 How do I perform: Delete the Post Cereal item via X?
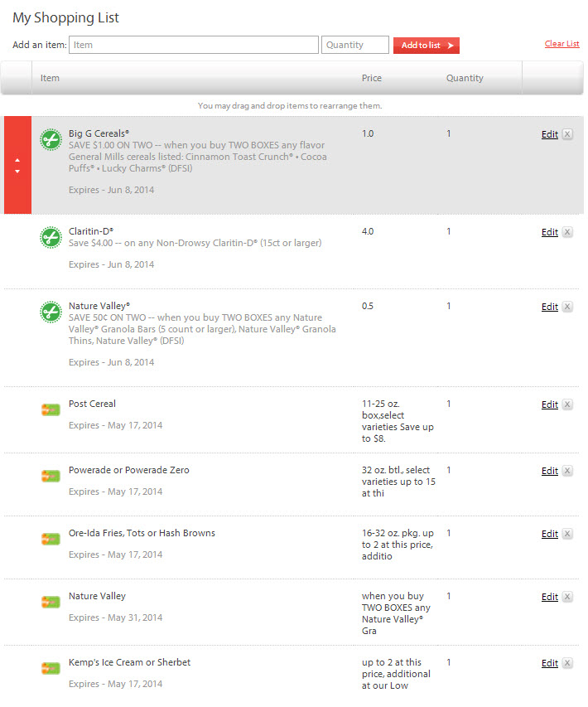(x=568, y=404)
